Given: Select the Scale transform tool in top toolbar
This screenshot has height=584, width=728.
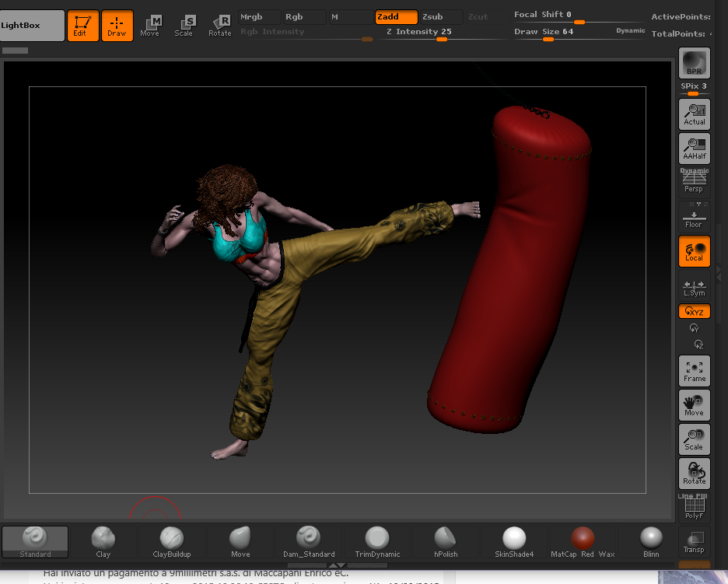Looking at the screenshot, I should click(x=185, y=26).
